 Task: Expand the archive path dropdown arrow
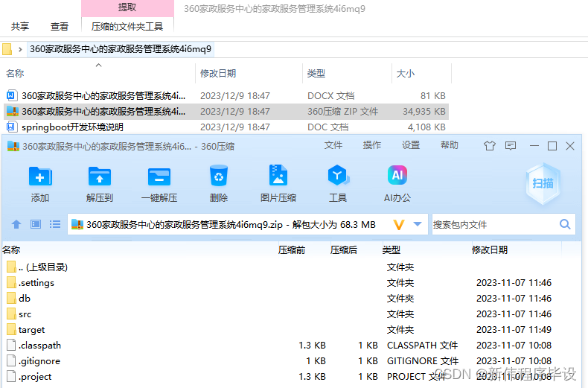tap(418, 224)
